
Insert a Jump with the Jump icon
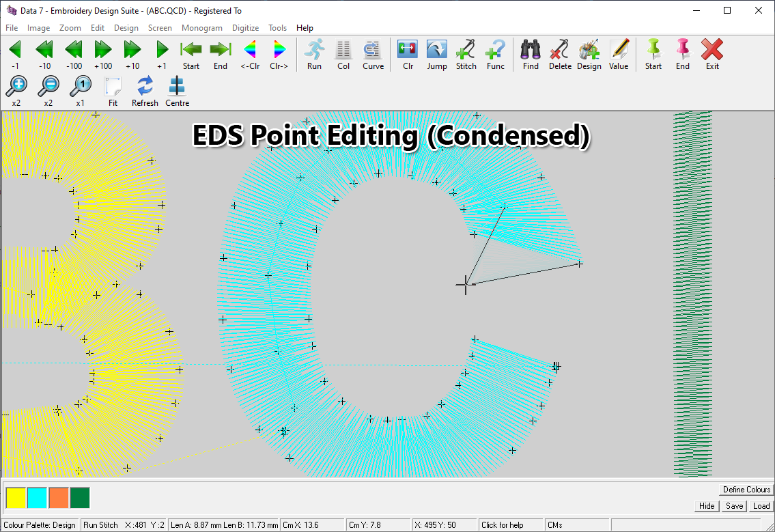click(437, 55)
